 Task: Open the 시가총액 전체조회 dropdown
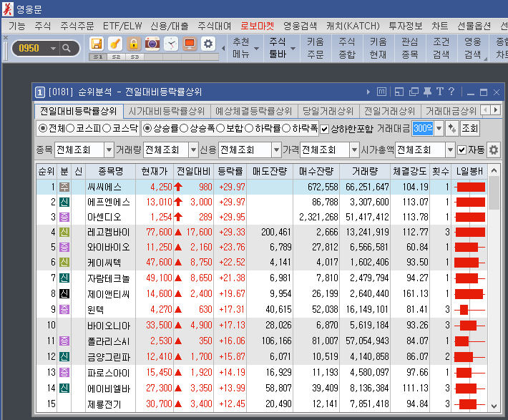coord(450,150)
